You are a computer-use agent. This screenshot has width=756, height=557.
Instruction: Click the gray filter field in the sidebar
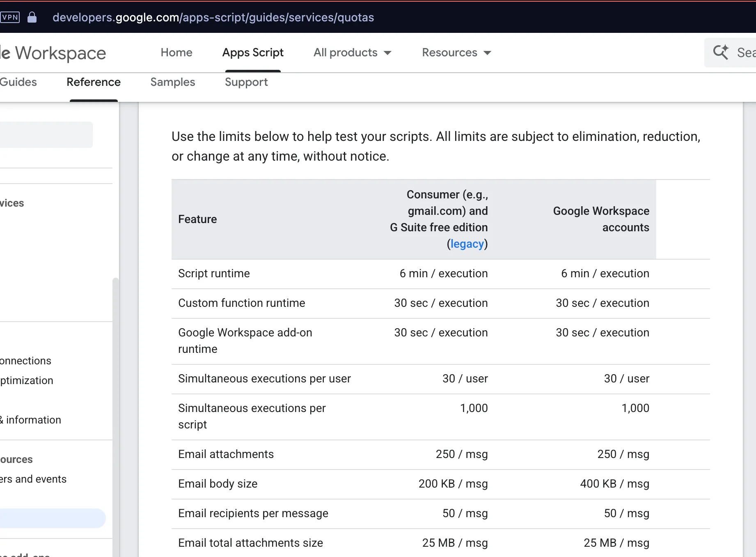click(45, 135)
